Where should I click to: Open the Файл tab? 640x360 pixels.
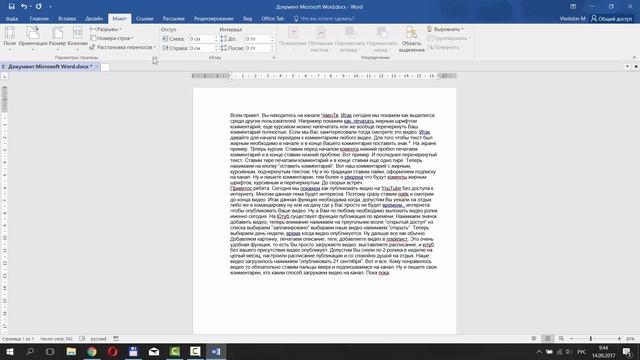tap(11, 19)
